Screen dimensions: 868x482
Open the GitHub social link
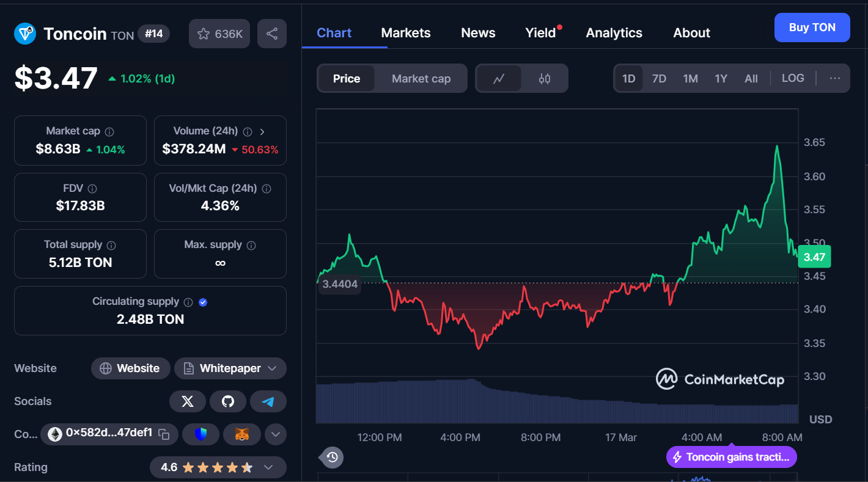[x=228, y=401]
